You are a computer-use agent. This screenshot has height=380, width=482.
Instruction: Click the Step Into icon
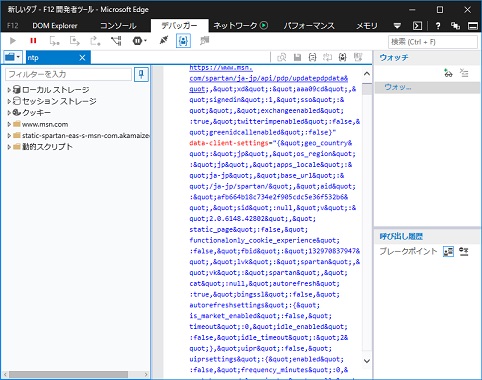[x=54, y=41]
